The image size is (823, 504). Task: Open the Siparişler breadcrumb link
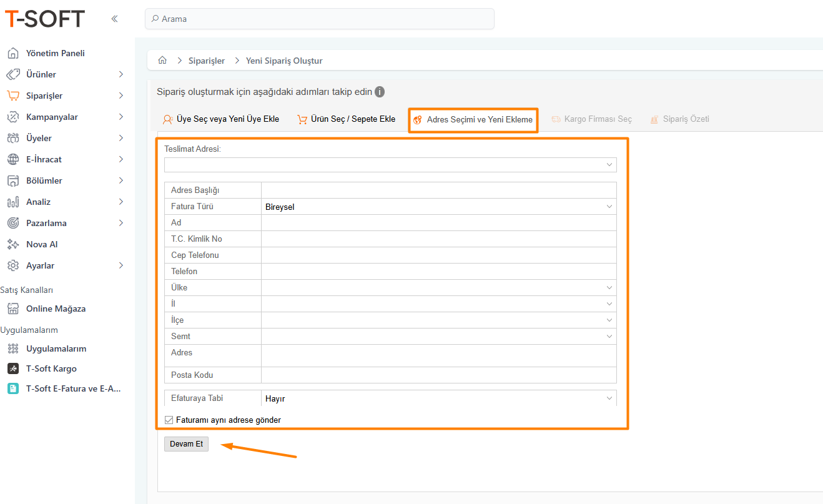(207, 61)
